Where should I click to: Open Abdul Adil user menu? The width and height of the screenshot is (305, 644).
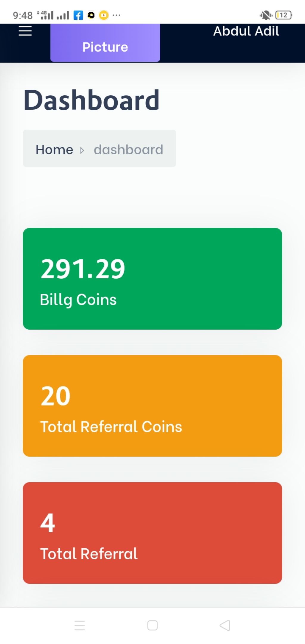click(x=246, y=31)
